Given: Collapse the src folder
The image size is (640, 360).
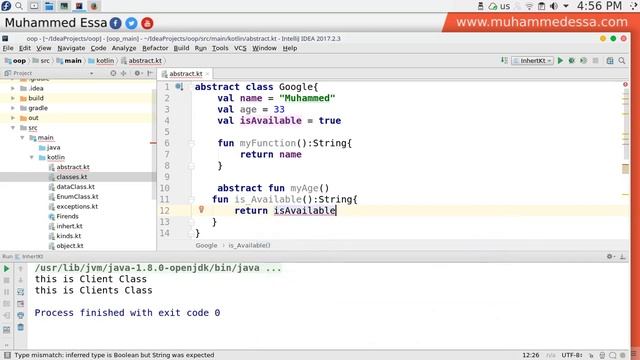Looking at the screenshot, I should (13, 128).
